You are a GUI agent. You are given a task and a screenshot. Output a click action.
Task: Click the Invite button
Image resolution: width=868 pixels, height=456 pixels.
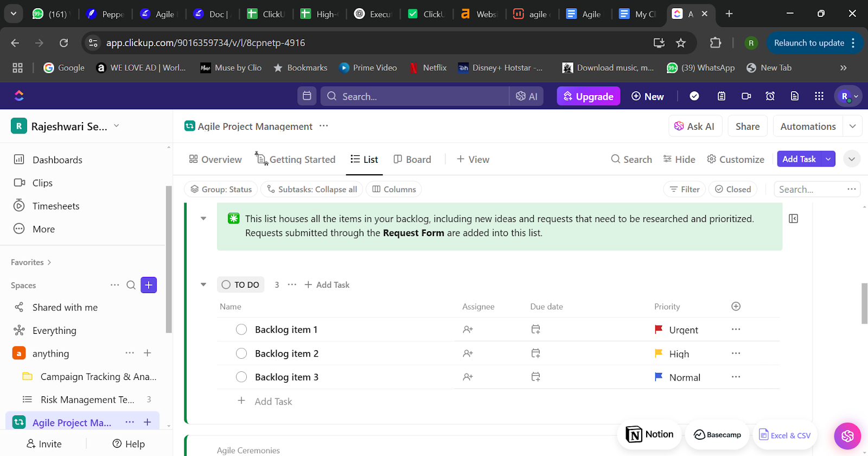tap(44, 444)
